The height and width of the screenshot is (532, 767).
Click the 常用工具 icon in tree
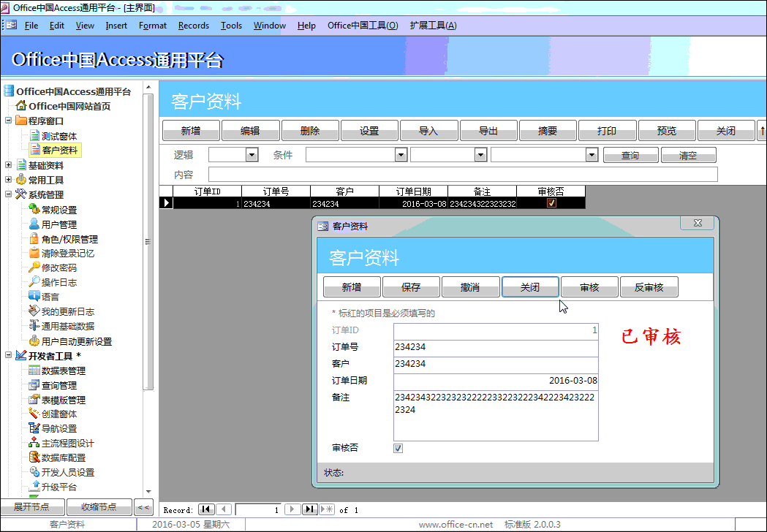click(x=21, y=180)
